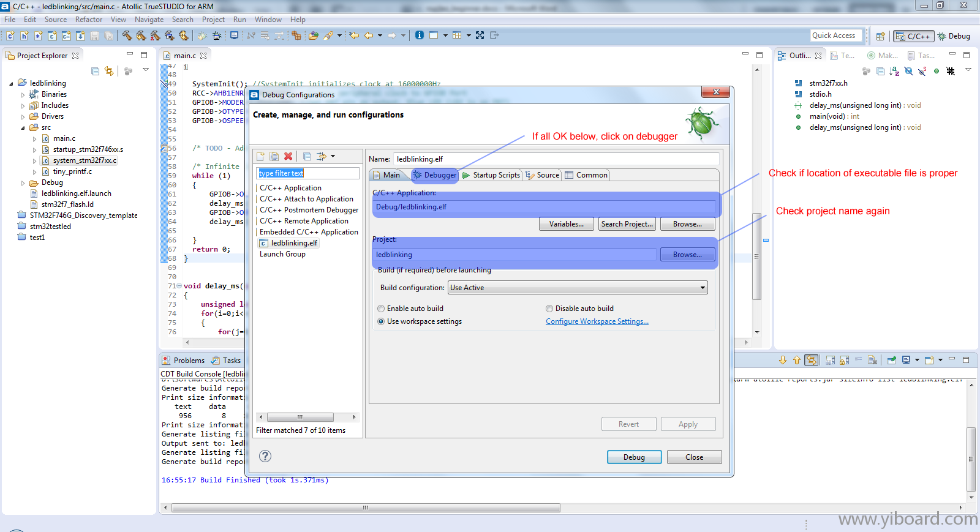The width and height of the screenshot is (980, 532).
Task: Select the Enable auto build radio button
Action: click(x=381, y=309)
